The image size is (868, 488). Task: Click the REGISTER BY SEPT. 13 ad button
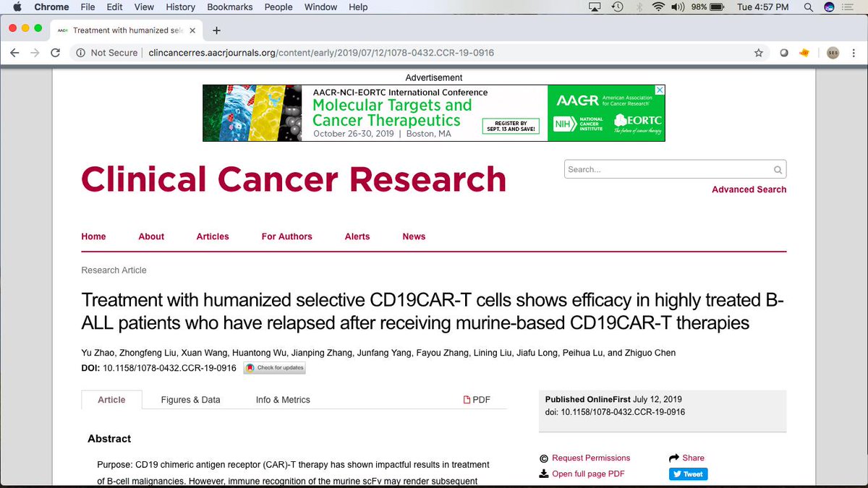pos(511,127)
